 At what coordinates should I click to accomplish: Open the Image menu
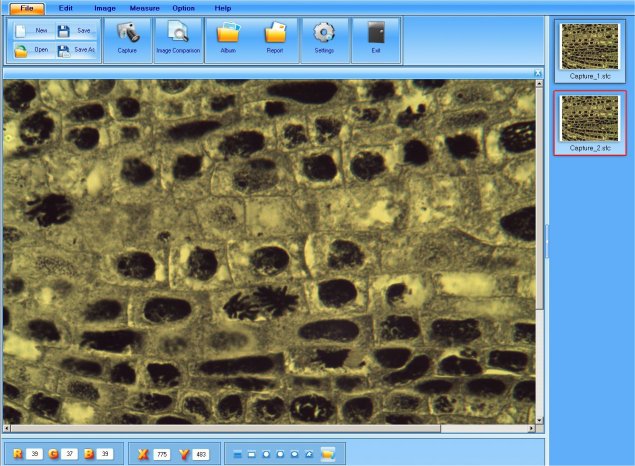pyautogui.click(x=105, y=8)
